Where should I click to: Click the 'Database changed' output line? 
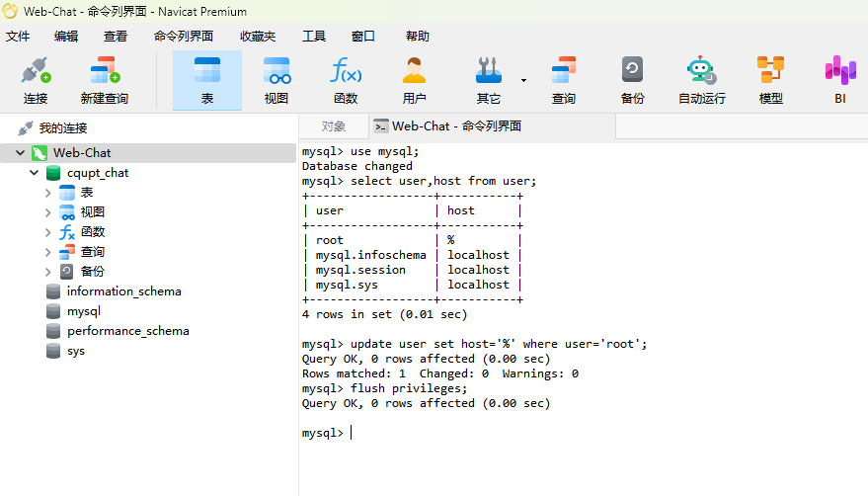click(x=357, y=166)
